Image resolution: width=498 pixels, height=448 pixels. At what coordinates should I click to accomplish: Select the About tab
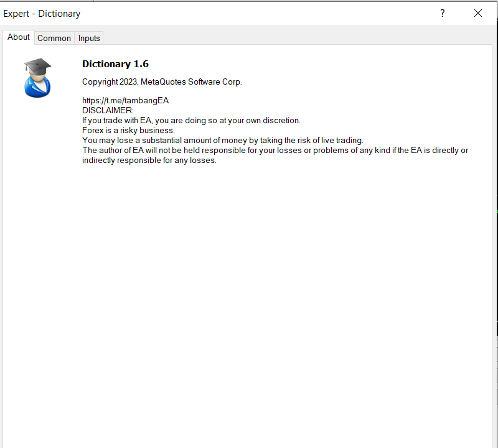coord(19,37)
